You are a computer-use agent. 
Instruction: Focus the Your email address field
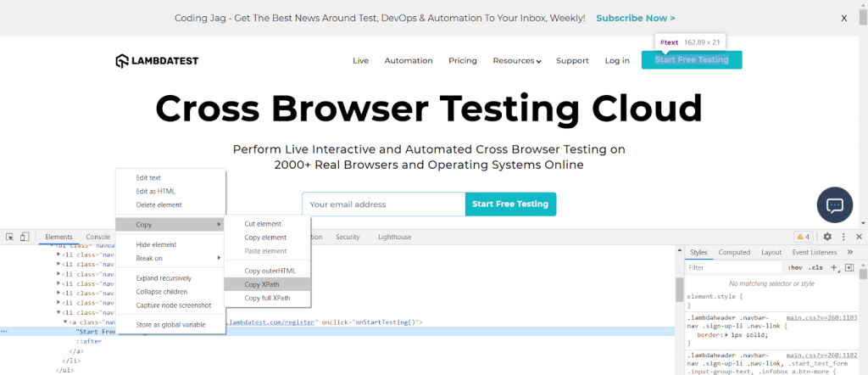(x=384, y=204)
